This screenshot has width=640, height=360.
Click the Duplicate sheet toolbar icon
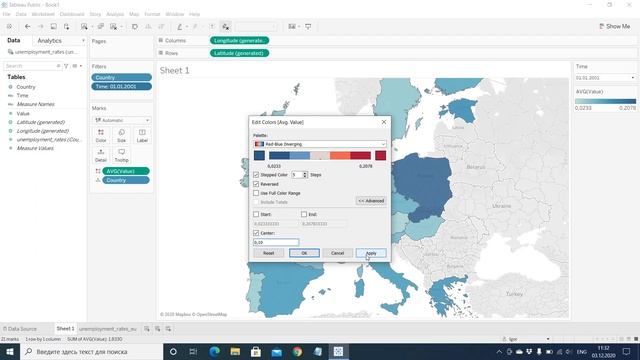pyautogui.click(x=100, y=27)
